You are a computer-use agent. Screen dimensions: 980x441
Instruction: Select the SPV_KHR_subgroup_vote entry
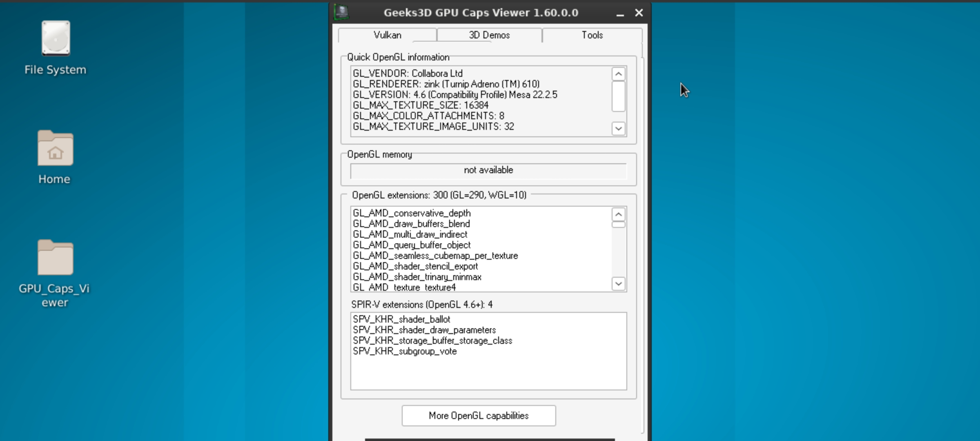point(405,351)
